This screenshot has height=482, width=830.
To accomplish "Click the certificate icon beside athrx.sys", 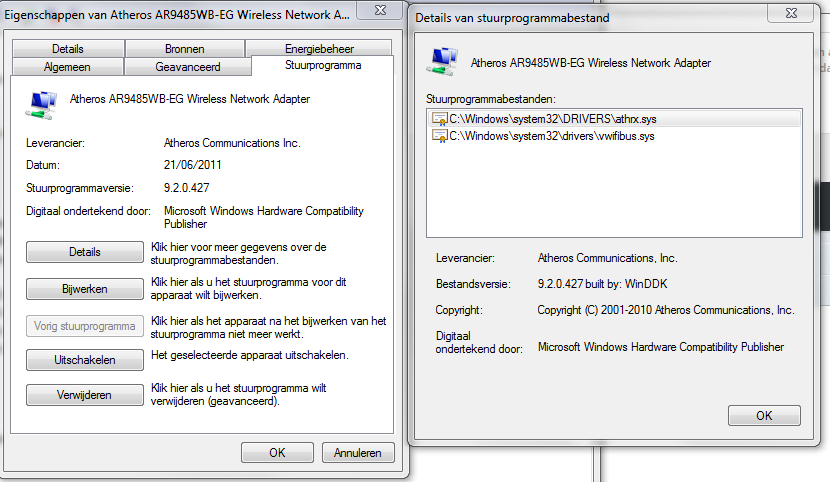I will [440, 119].
